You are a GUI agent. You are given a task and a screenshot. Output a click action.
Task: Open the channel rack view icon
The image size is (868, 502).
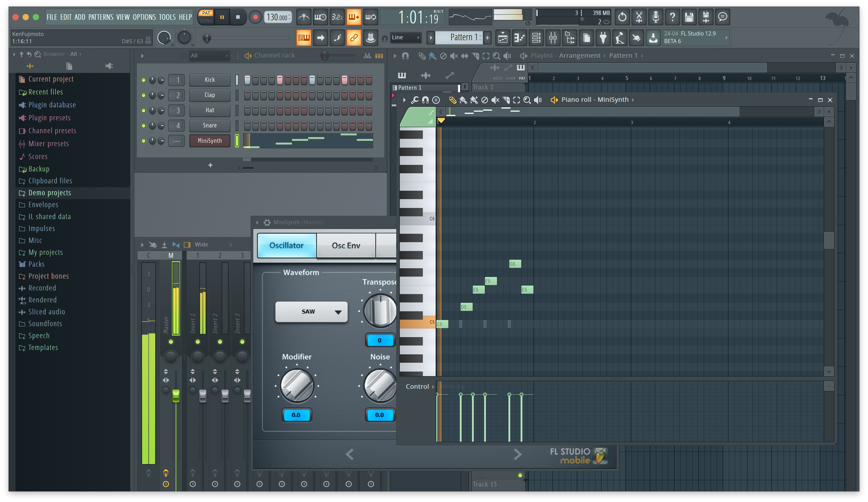click(536, 37)
